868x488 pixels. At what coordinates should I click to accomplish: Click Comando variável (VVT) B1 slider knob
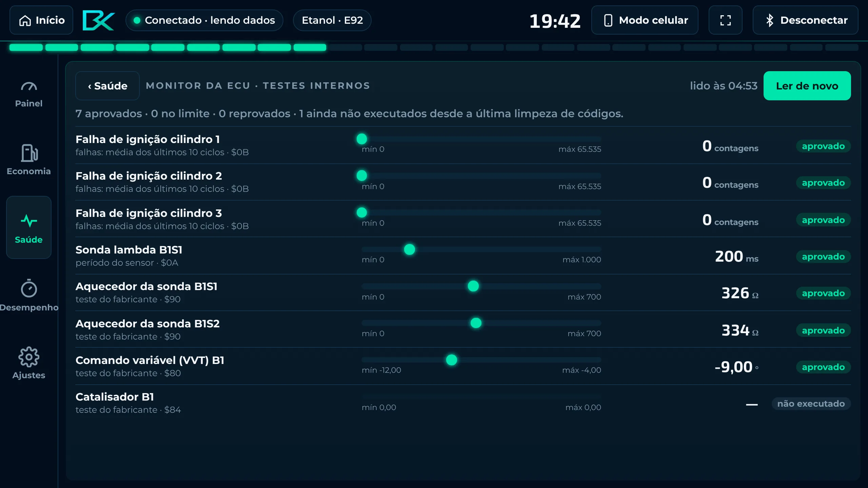pos(452,360)
